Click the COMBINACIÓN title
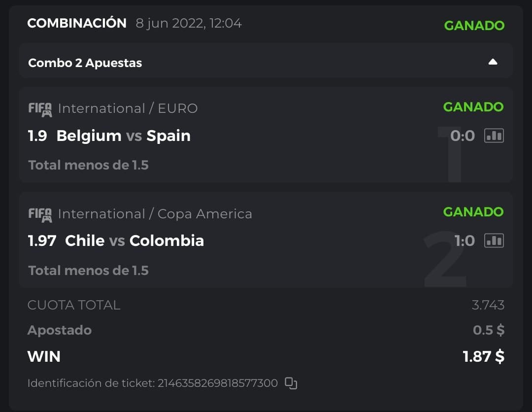 point(77,23)
